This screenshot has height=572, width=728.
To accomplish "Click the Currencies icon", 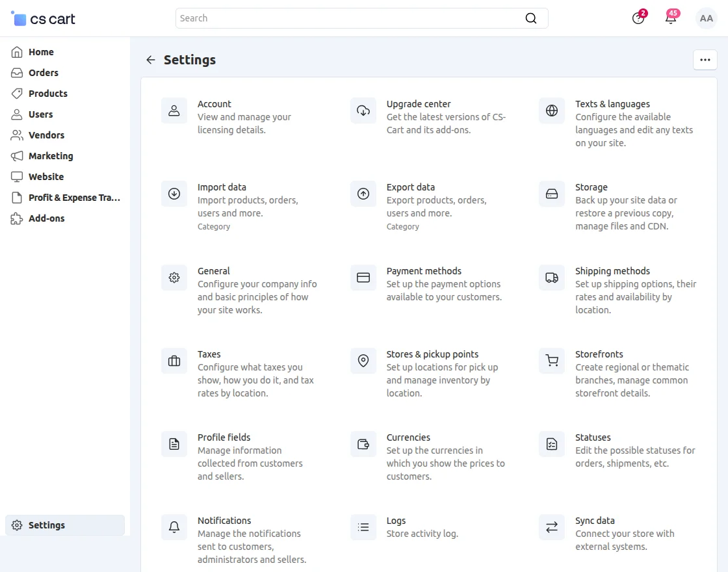I will coord(363,443).
